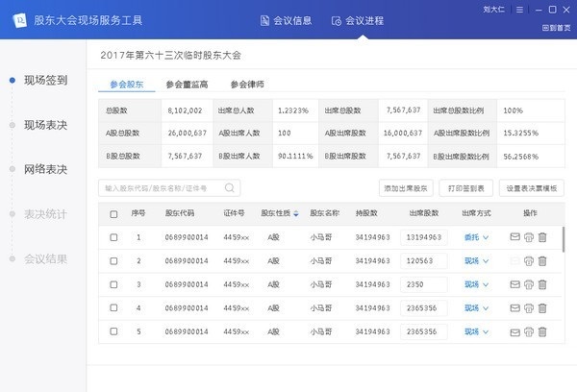The image size is (577, 392).
Task: Go to 现场签到 step in sidebar
Action: [45, 80]
